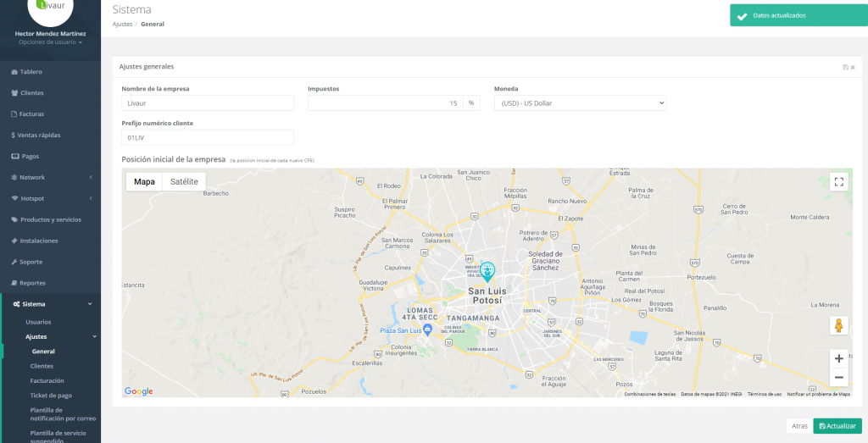Open Productos y servicios
Screen dimensions: 868x443
point(50,219)
